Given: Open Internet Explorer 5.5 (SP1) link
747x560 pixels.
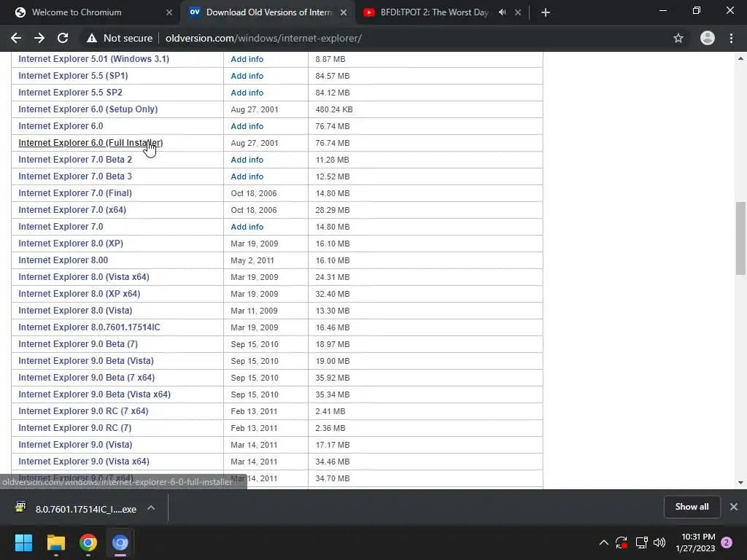Looking at the screenshot, I should (x=73, y=76).
